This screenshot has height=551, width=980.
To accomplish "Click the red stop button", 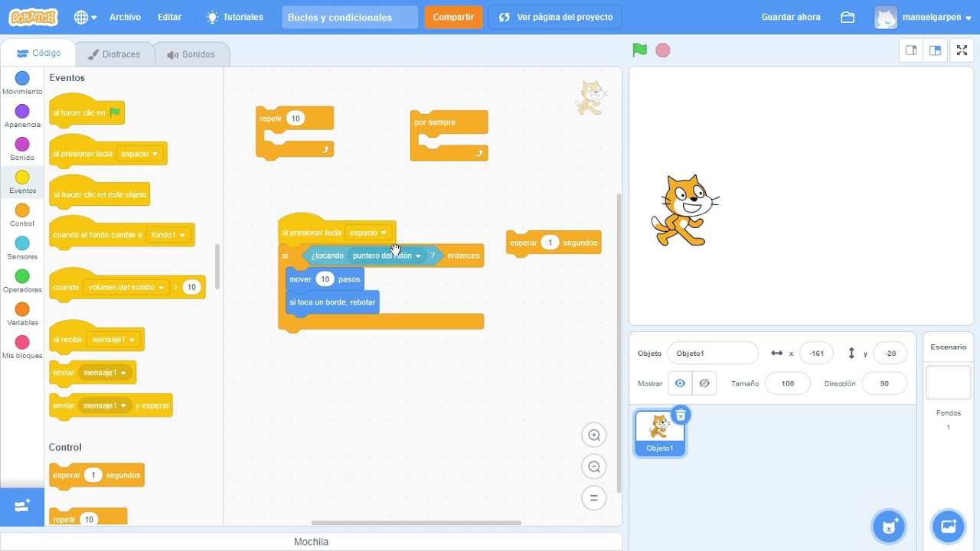I will point(663,51).
